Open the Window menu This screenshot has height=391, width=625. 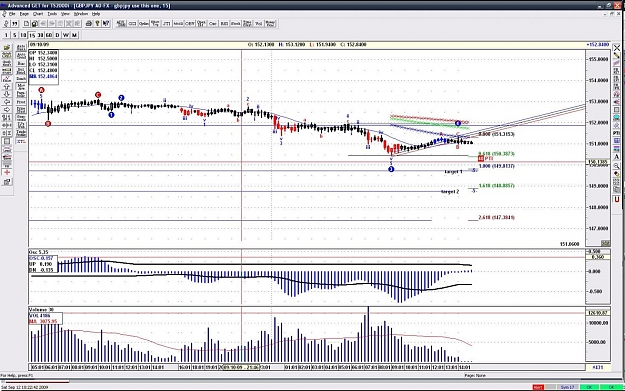81,14
